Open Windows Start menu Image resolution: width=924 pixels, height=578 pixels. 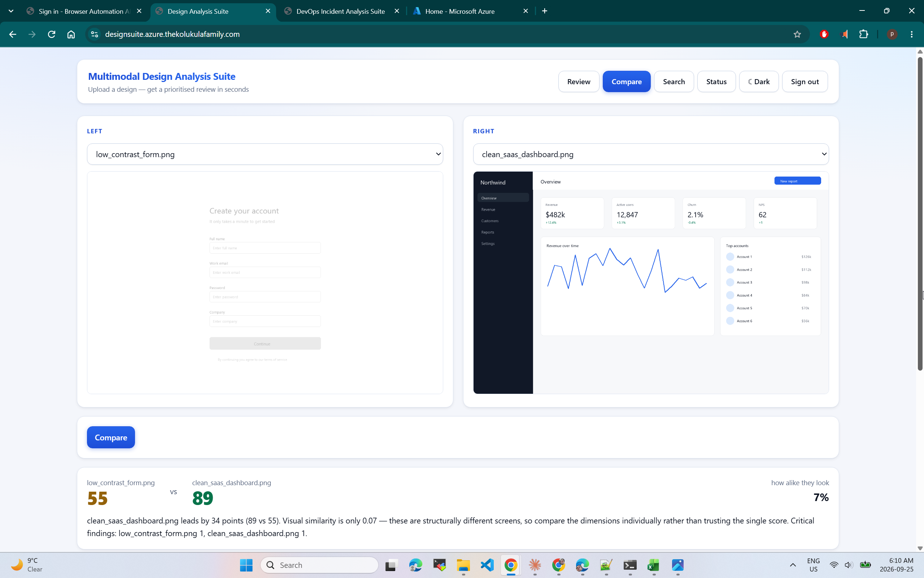pyautogui.click(x=246, y=565)
